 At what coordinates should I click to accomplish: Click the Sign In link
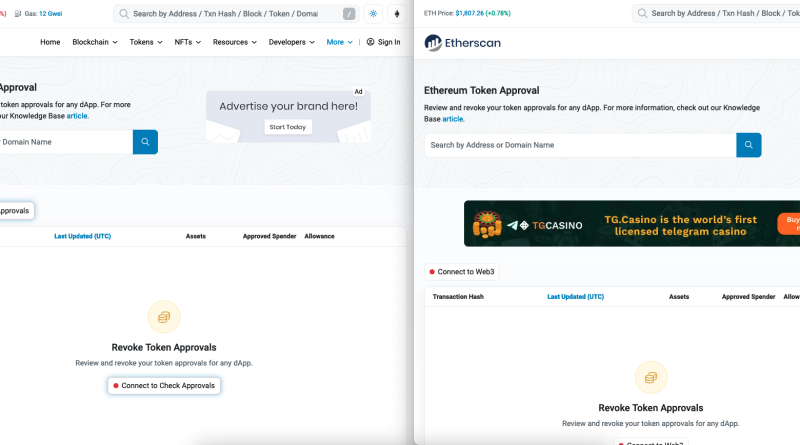tap(384, 42)
